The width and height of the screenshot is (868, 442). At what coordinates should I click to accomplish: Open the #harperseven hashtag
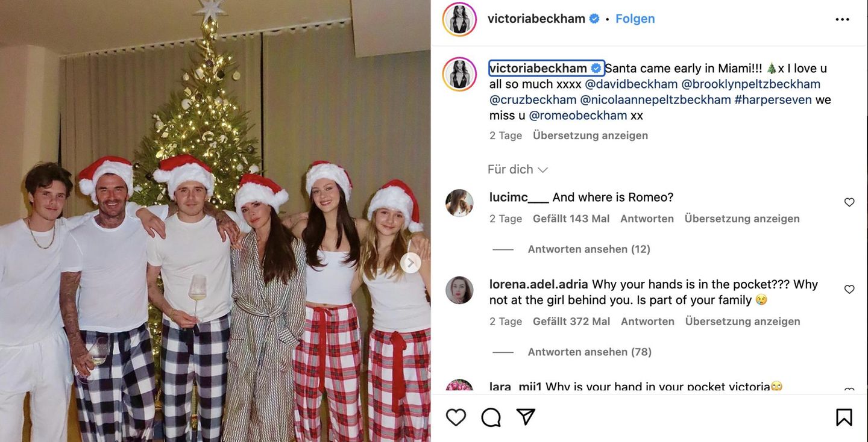pos(773,100)
